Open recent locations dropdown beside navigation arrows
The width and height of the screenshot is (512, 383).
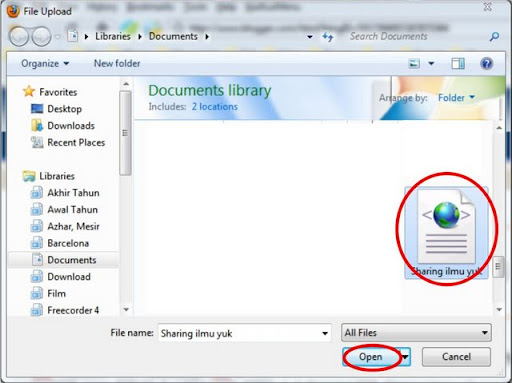[x=58, y=37]
